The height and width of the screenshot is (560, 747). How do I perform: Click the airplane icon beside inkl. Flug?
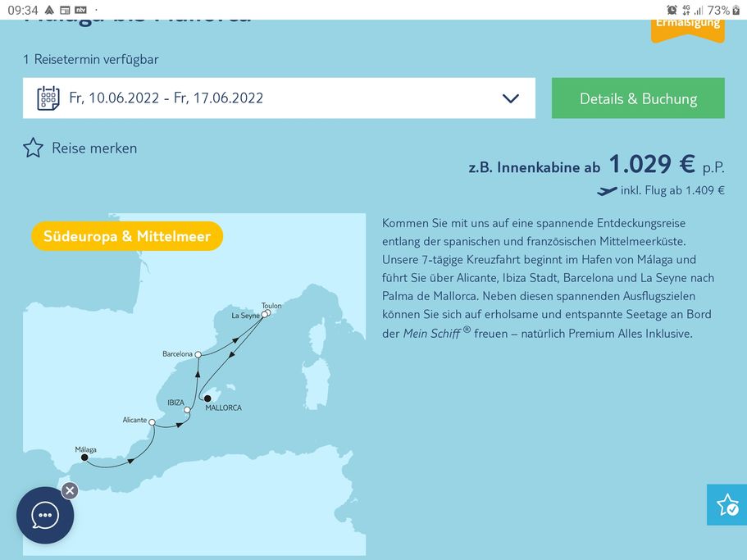click(607, 191)
